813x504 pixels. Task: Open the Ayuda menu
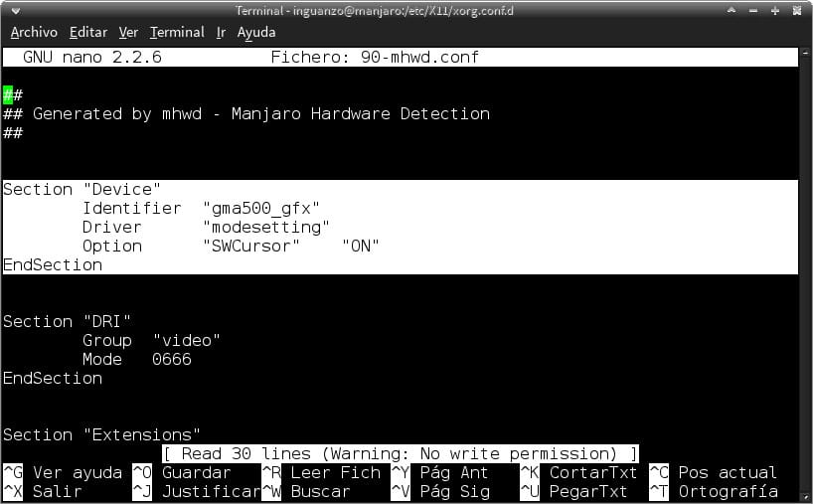256,32
